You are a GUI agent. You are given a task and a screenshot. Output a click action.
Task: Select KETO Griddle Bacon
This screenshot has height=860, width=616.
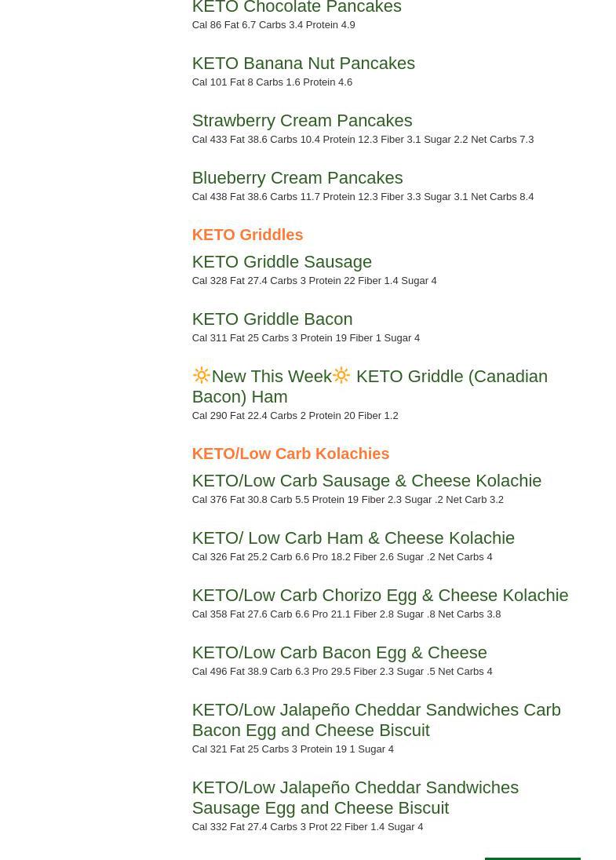[272, 319]
